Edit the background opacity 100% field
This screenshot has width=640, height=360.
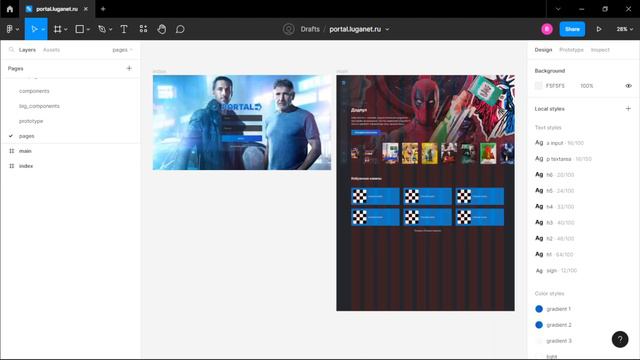pyautogui.click(x=587, y=86)
